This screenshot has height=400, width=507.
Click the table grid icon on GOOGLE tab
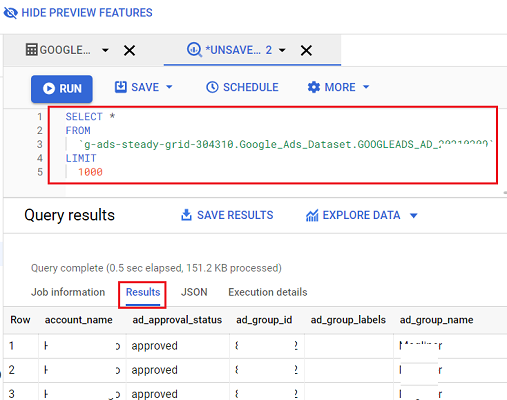[x=32, y=50]
